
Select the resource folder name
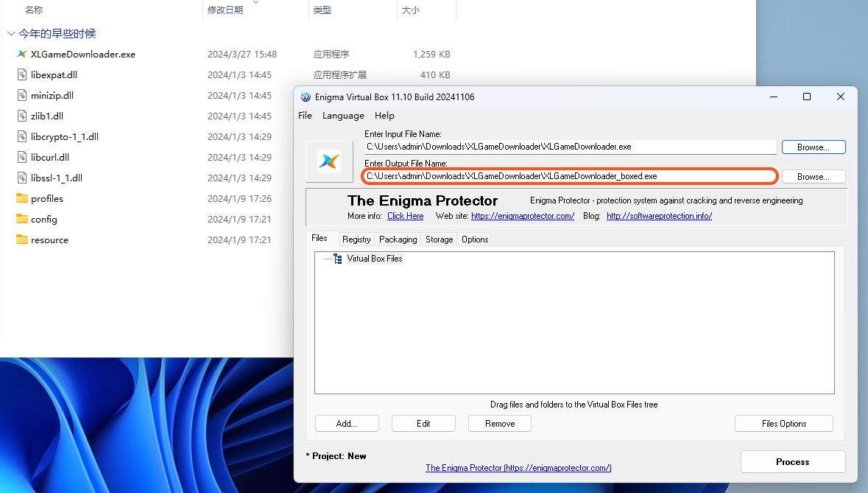pyautogui.click(x=50, y=239)
